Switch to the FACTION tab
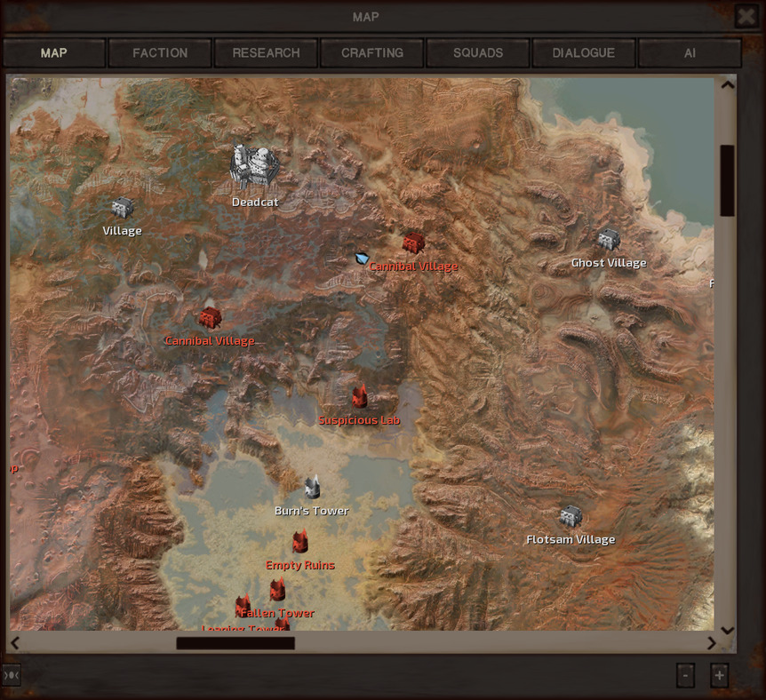Screen dimensions: 766x700 coord(160,52)
